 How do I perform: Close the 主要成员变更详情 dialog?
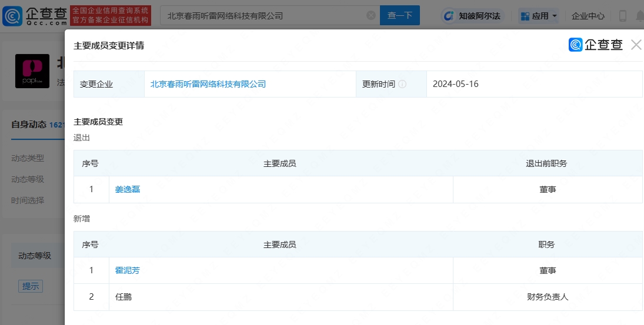[x=636, y=45]
